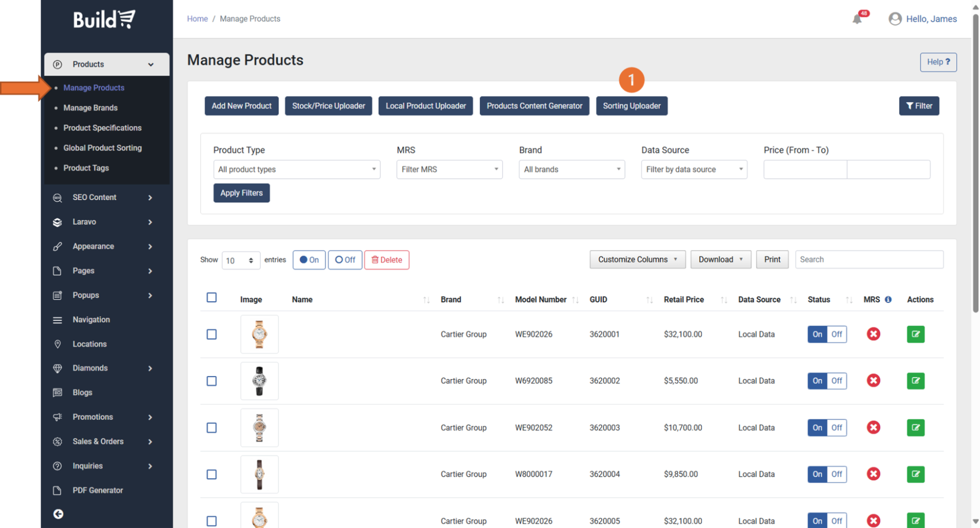Open Global Product Sorting in sidebar
The image size is (980, 528).
[102, 148]
